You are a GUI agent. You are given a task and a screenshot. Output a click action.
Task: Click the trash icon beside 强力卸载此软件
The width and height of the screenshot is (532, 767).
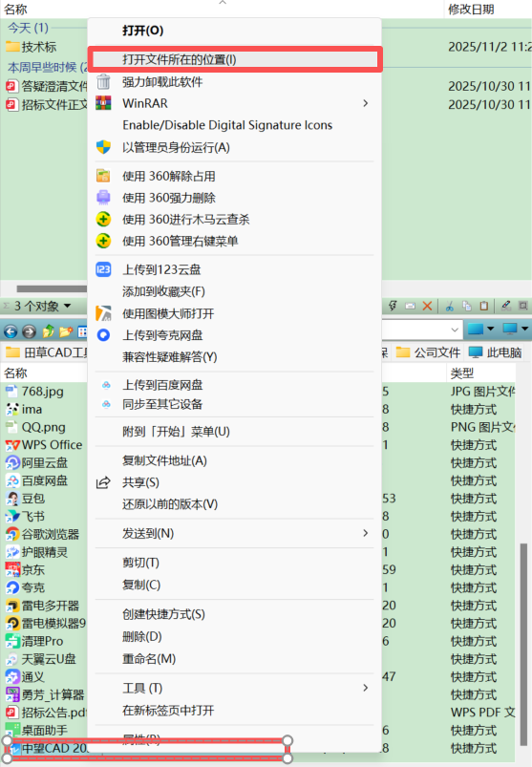(x=103, y=82)
